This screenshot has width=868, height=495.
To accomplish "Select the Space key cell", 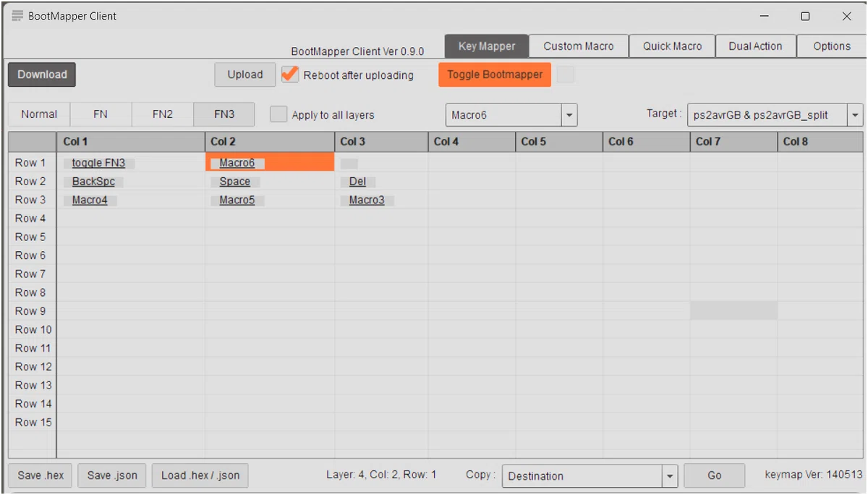I will tap(270, 182).
